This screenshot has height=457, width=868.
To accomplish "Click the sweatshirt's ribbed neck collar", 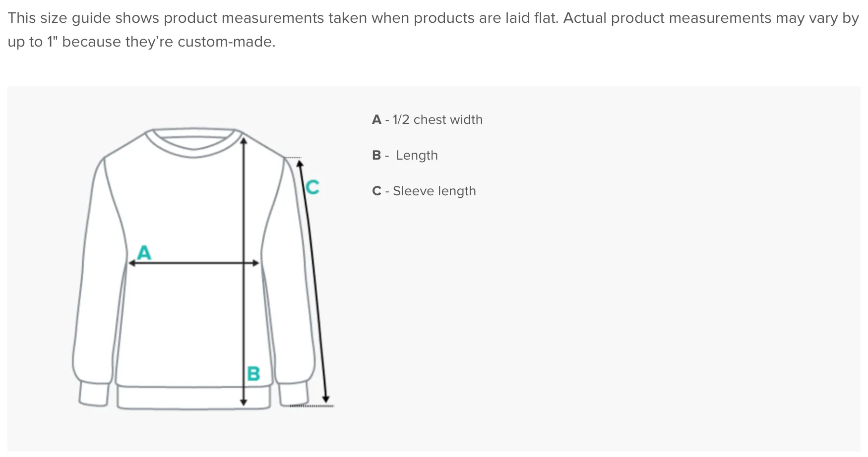I will click(x=194, y=143).
